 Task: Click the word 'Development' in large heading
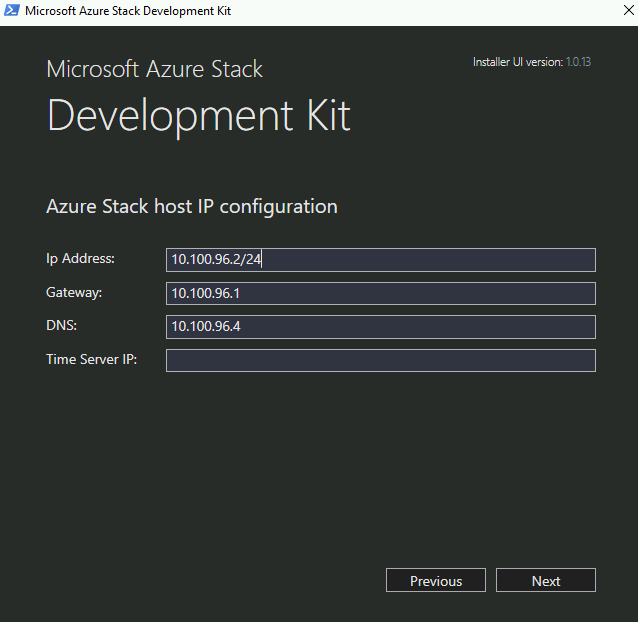[x=170, y=117]
